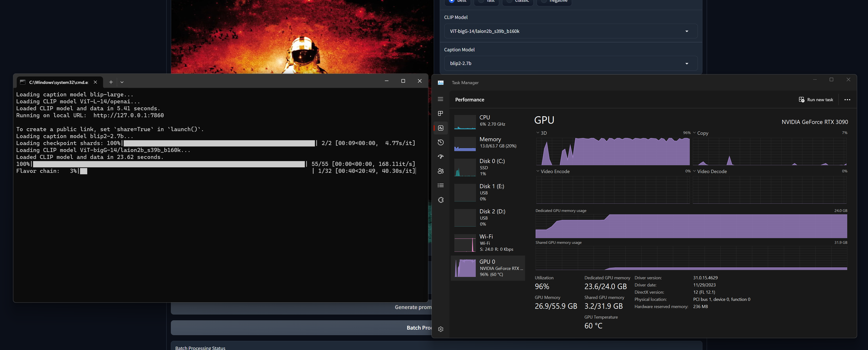This screenshot has height=350, width=868.
Task: Switch to the cmd.exe terminal tab
Action: pyautogui.click(x=57, y=82)
